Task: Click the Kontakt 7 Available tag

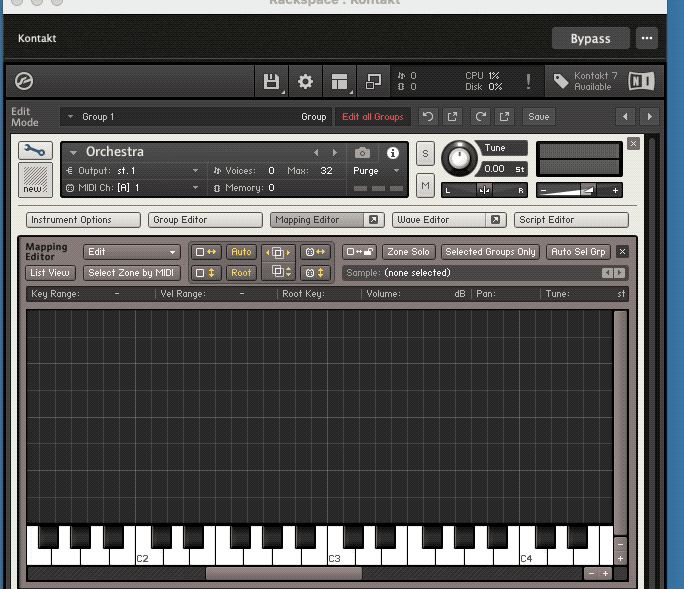Action: pyautogui.click(x=585, y=81)
